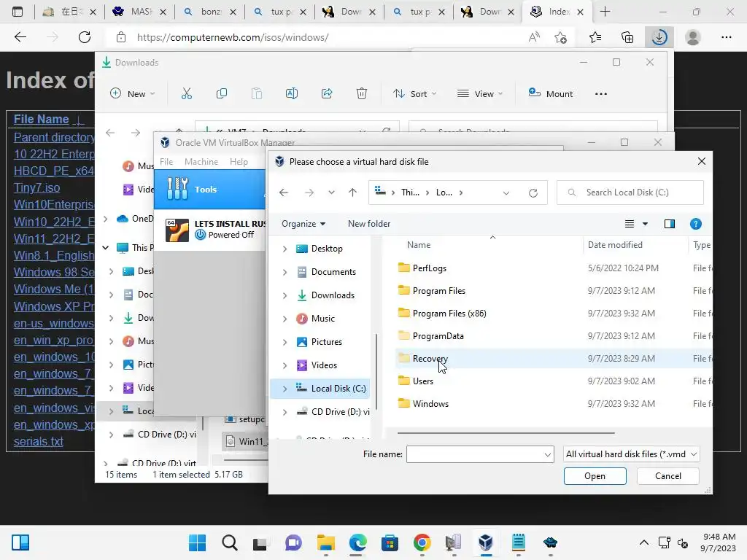Expand Local Disk (C:) tree node in dialog

coord(285,389)
